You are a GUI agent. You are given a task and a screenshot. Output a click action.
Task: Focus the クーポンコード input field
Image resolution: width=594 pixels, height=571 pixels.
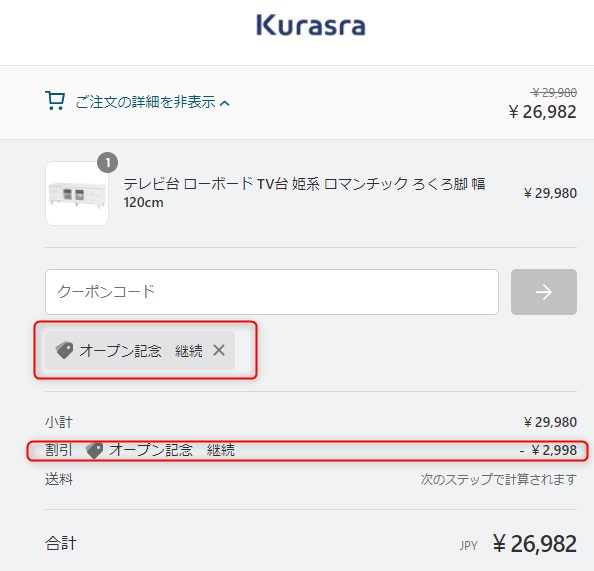point(272,292)
